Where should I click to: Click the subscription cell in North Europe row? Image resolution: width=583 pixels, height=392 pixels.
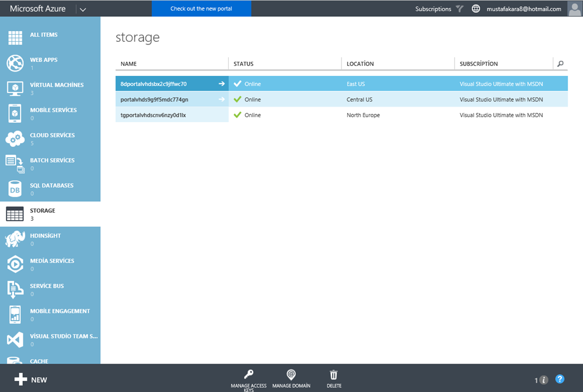click(501, 115)
